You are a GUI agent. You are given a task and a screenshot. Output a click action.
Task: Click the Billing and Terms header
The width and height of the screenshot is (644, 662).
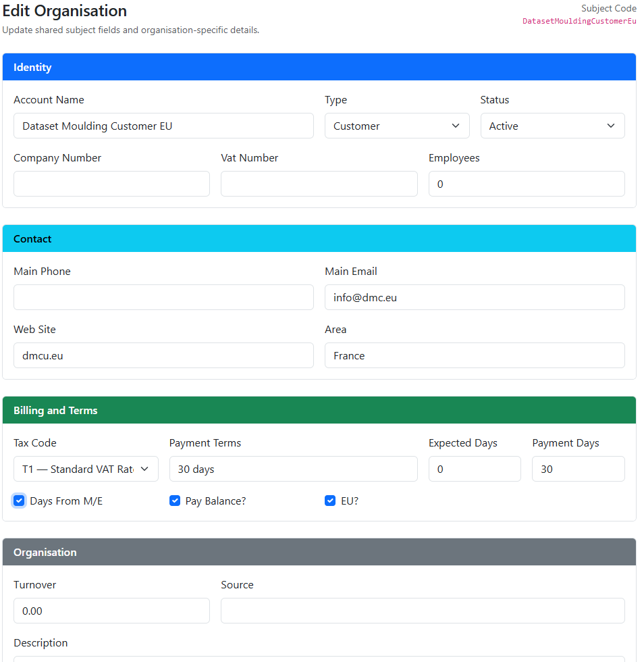(319, 411)
